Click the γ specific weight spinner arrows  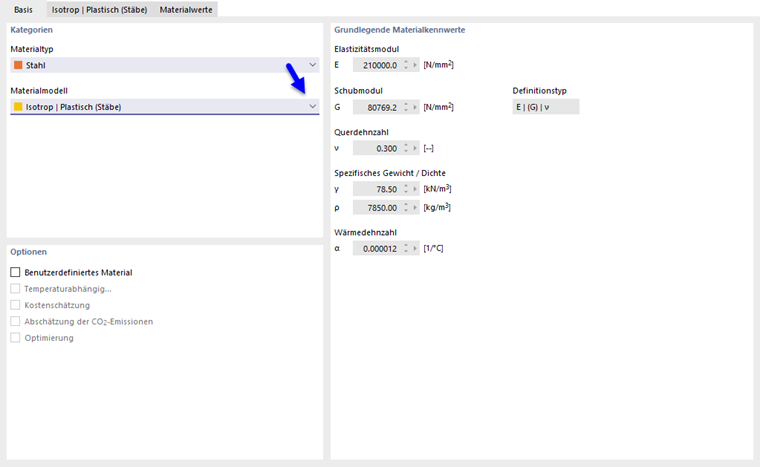406,189
